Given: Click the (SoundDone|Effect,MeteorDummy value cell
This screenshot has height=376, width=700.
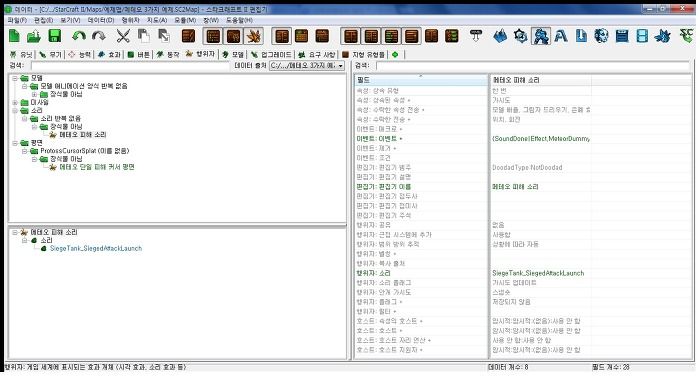Looking at the screenshot, I should pos(541,139).
